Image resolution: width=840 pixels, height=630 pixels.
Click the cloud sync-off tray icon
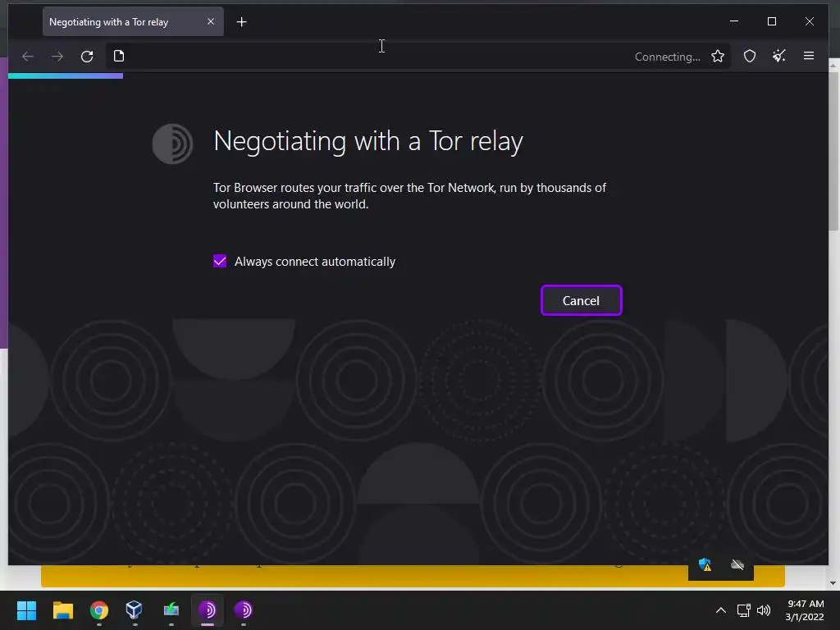737,564
